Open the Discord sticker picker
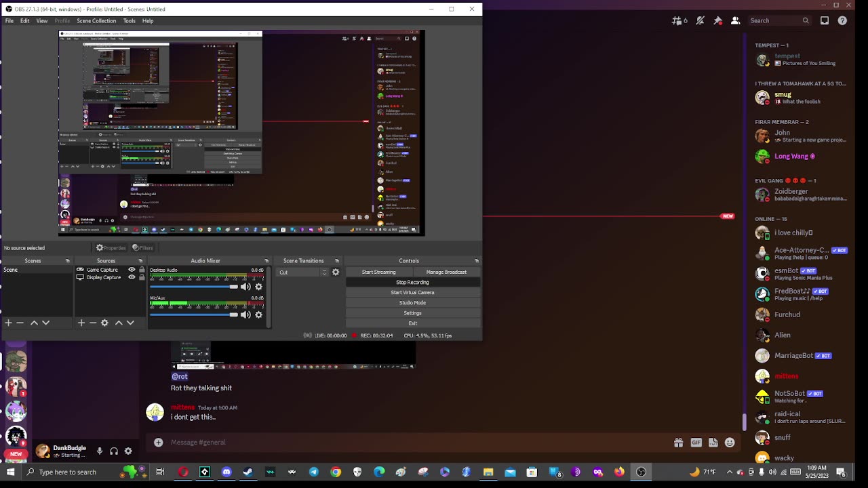Viewport: 868px width, 488px height. (713, 443)
